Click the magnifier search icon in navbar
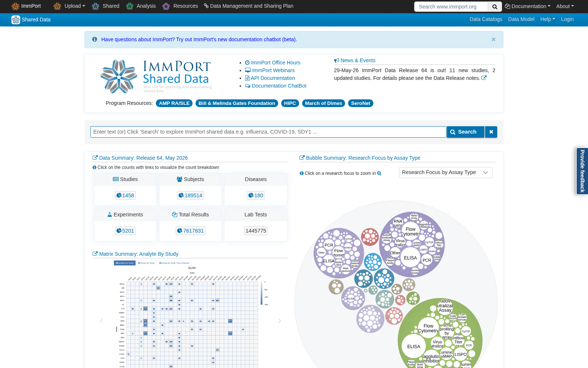The width and height of the screenshot is (588, 368). (x=495, y=7)
